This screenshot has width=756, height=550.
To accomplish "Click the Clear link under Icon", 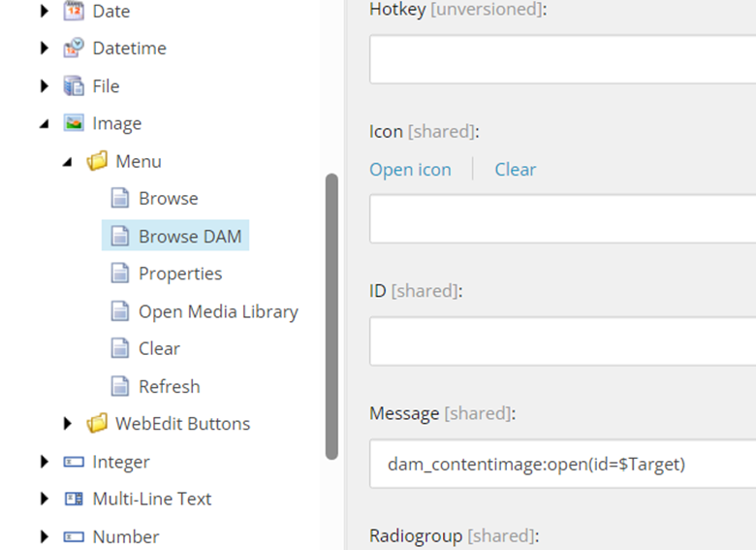I will click(x=515, y=170).
